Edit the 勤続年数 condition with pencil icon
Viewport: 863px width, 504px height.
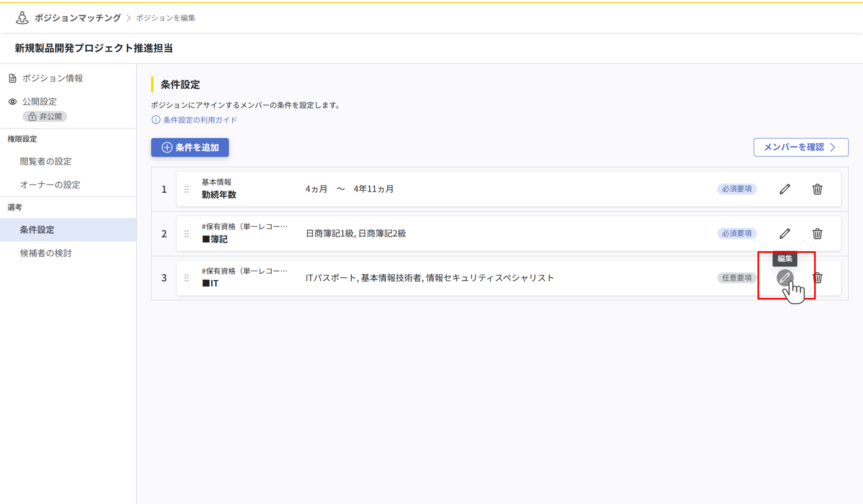[785, 189]
